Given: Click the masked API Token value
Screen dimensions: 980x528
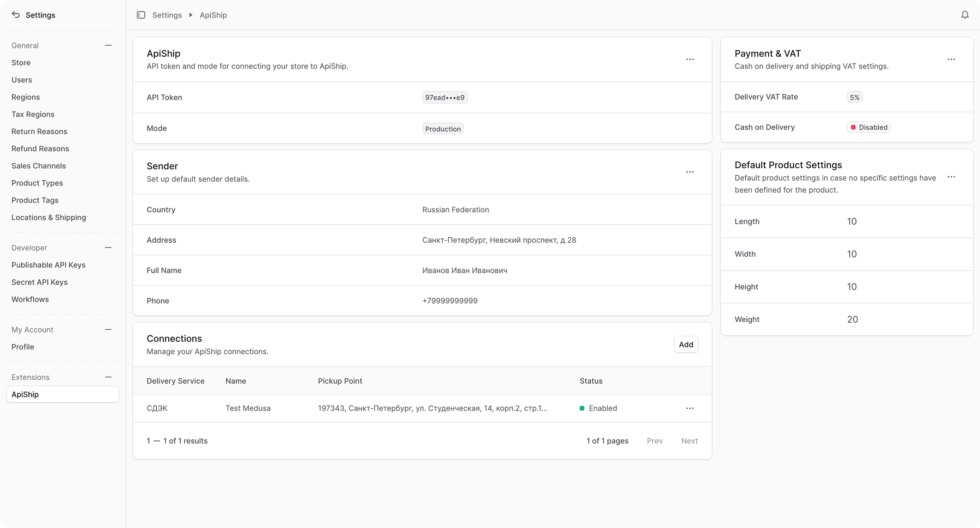Looking at the screenshot, I should (x=444, y=97).
